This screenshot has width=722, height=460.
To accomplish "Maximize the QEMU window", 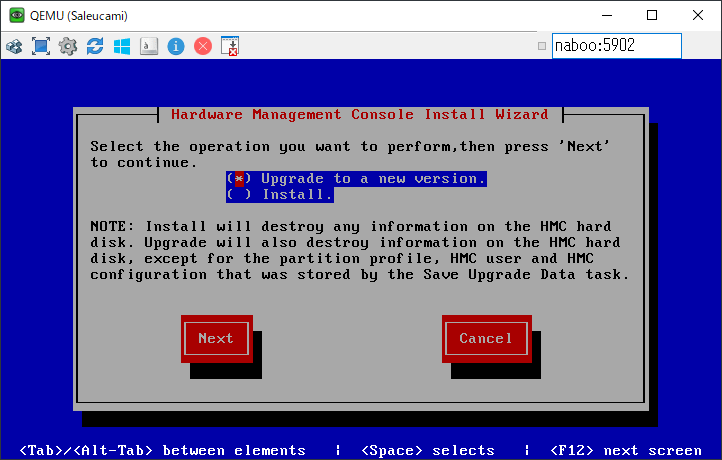I will 652,15.
